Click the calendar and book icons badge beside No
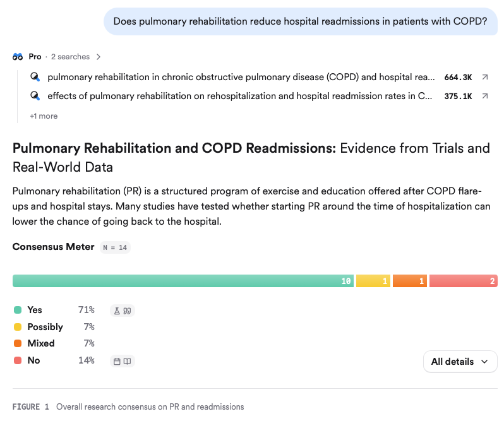 click(x=123, y=361)
